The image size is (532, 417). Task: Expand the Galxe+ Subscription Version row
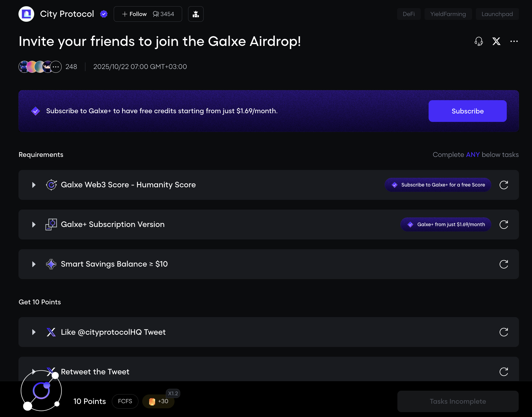(34, 225)
